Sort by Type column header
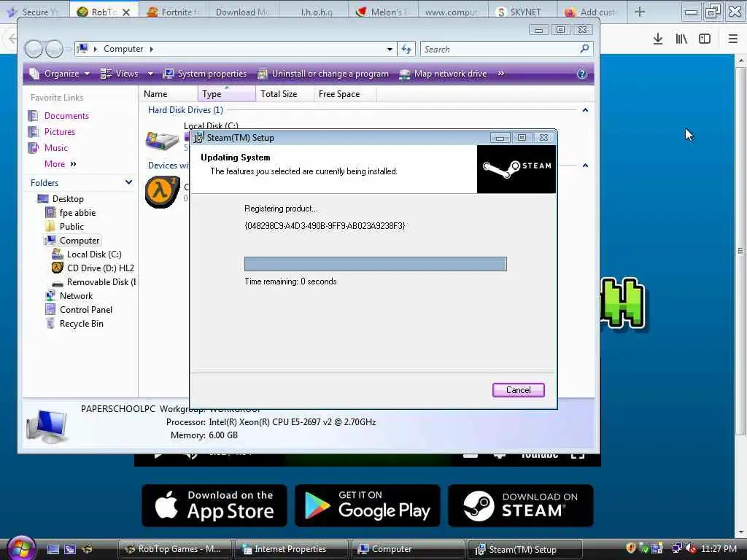The height and width of the screenshot is (560, 747). click(x=226, y=94)
